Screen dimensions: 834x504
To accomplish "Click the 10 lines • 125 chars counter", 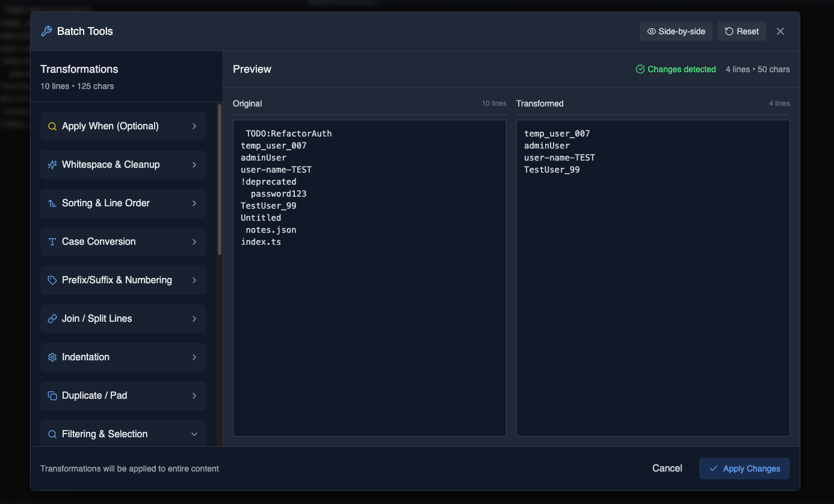I will click(77, 86).
